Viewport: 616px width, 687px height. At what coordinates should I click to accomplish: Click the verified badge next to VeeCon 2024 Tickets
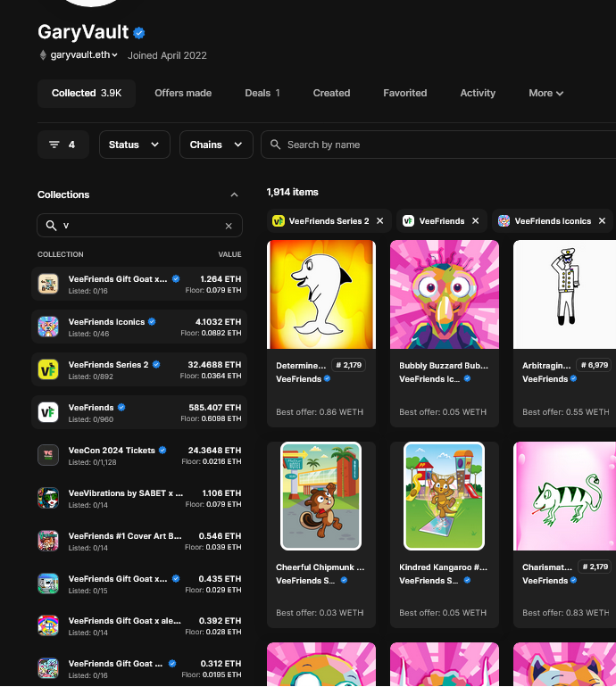[162, 450]
